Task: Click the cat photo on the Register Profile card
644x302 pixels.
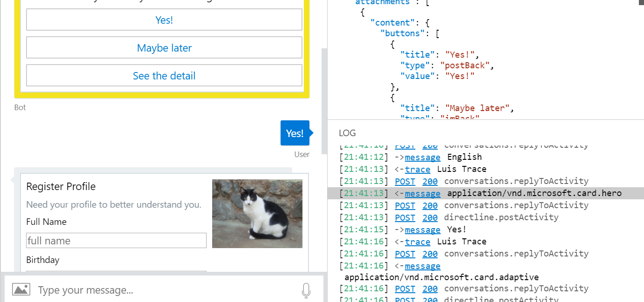Action: (257, 213)
